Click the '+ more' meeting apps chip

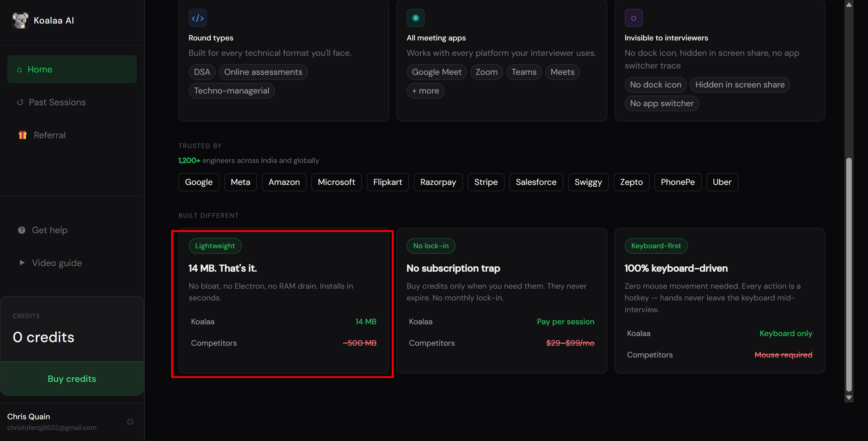425,91
